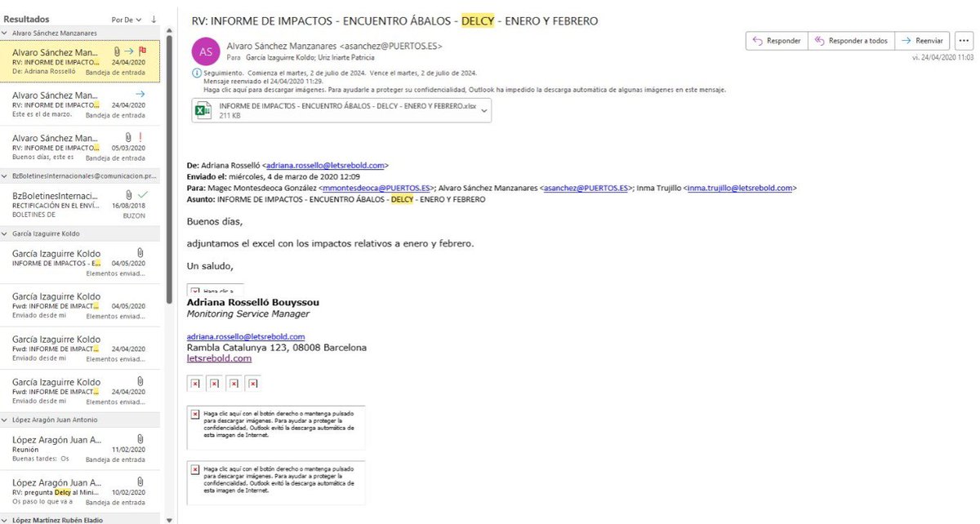
Task: Forward the email with Reenviar
Action: pyautogui.click(x=922, y=40)
